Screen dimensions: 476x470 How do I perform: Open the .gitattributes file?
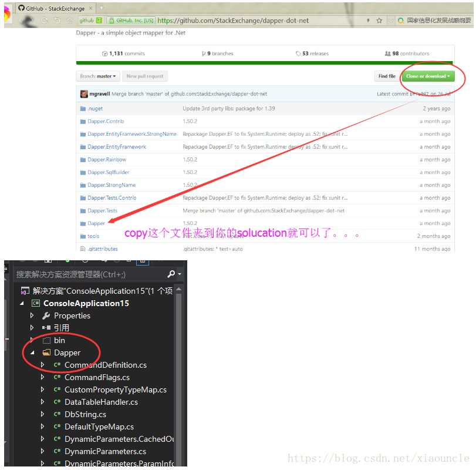(103, 249)
